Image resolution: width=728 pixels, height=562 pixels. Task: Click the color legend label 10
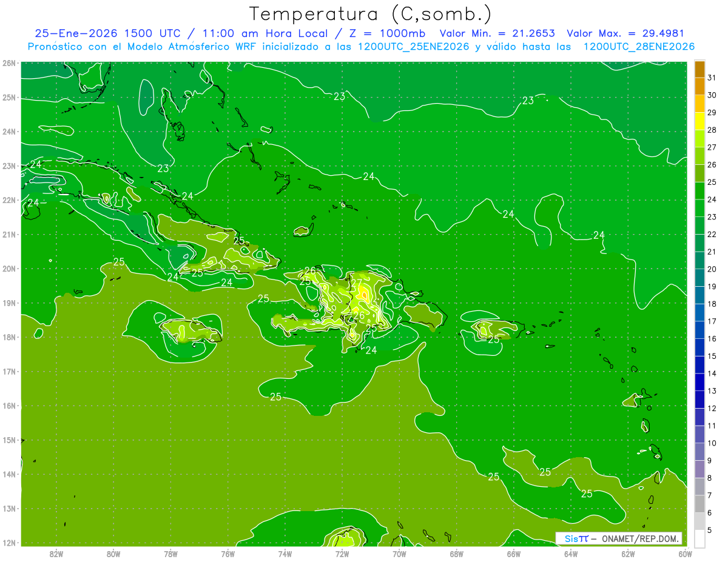(x=712, y=443)
